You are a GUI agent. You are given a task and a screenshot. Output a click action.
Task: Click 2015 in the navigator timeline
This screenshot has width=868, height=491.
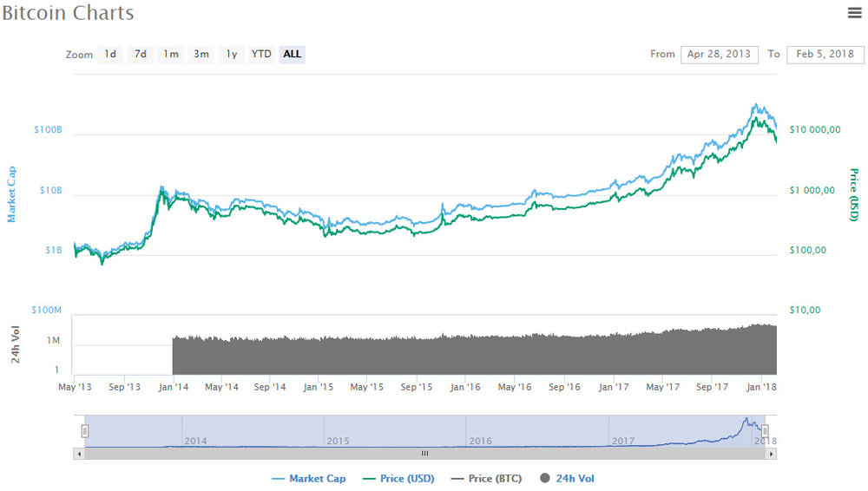click(338, 442)
